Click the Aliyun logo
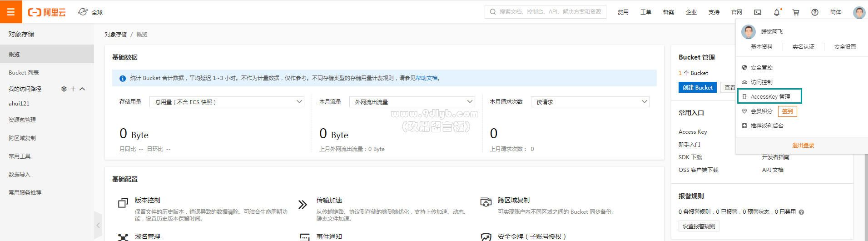 pos(47,12)
